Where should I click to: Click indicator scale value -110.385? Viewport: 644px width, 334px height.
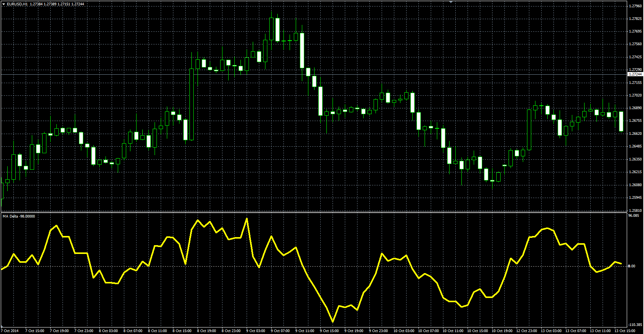635,325
